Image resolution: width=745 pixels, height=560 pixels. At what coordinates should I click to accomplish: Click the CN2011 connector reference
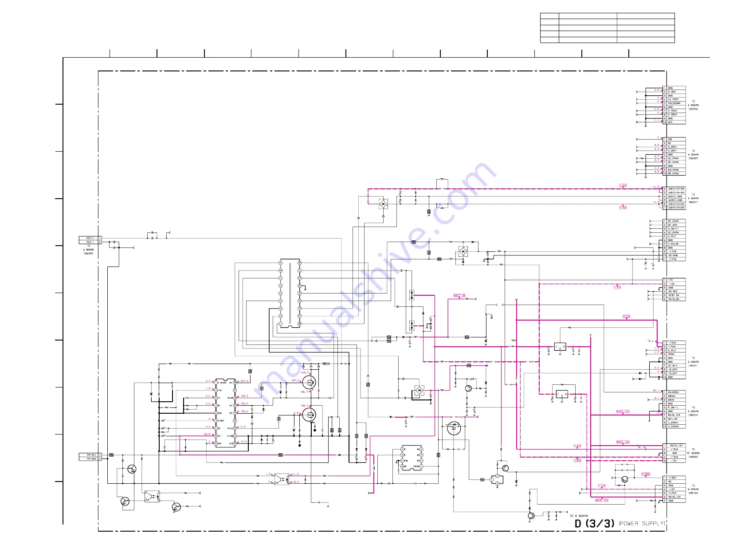[x=693, y=366]
